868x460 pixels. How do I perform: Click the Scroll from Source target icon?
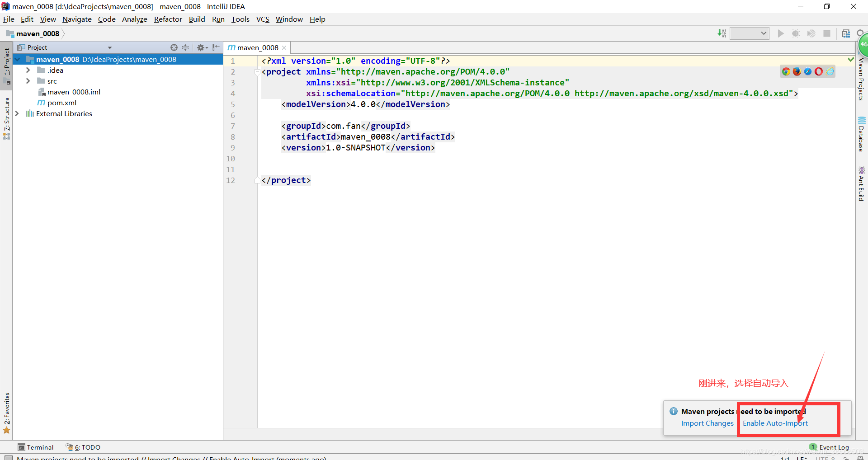174,47
